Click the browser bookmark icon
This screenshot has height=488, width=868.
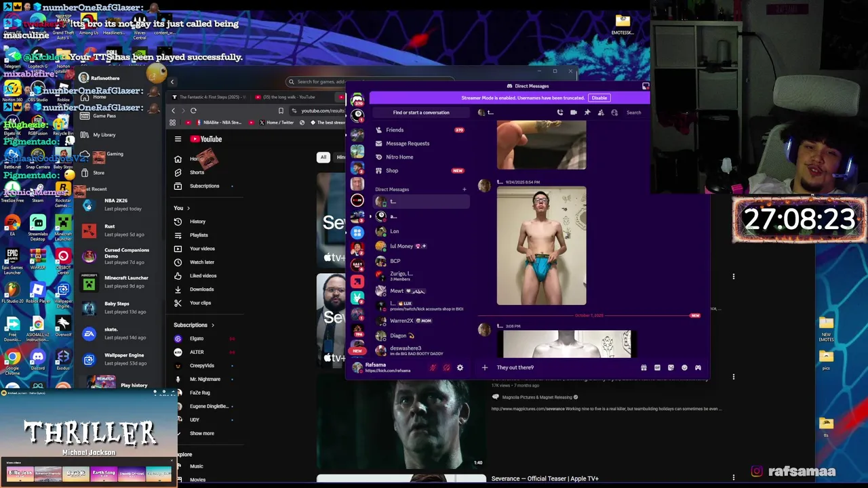(281, 110)
